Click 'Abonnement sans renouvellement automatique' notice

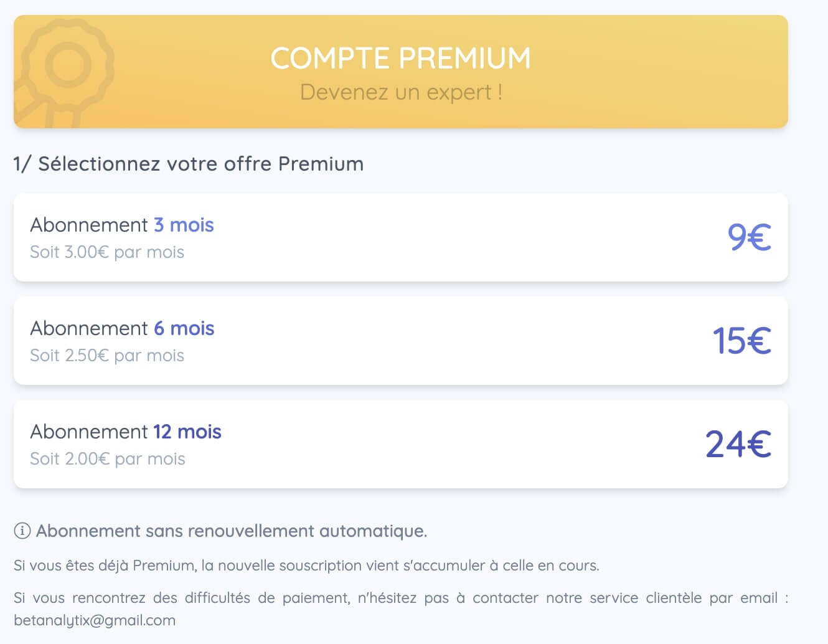tap(232, 531)
